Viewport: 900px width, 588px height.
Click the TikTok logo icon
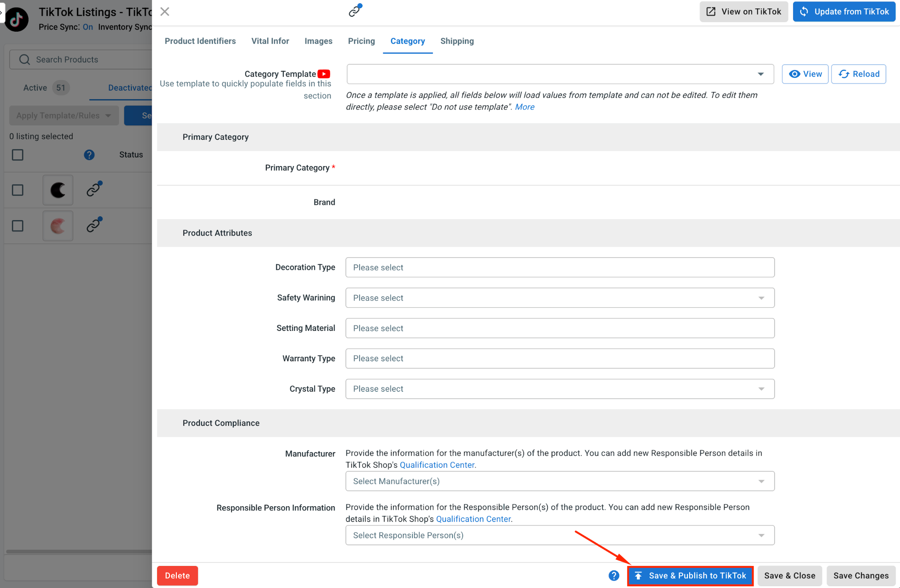point(17,19)
